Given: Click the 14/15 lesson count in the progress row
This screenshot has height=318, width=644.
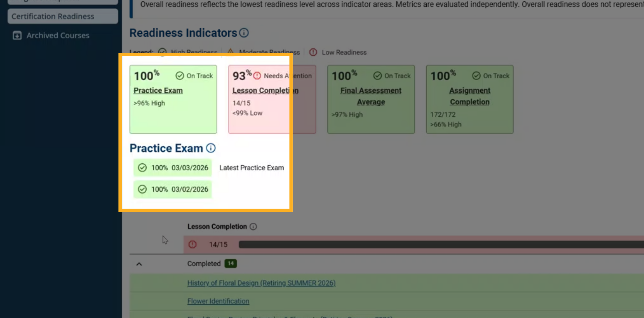Looking at the screenshot, I should [x=218, y=245].
